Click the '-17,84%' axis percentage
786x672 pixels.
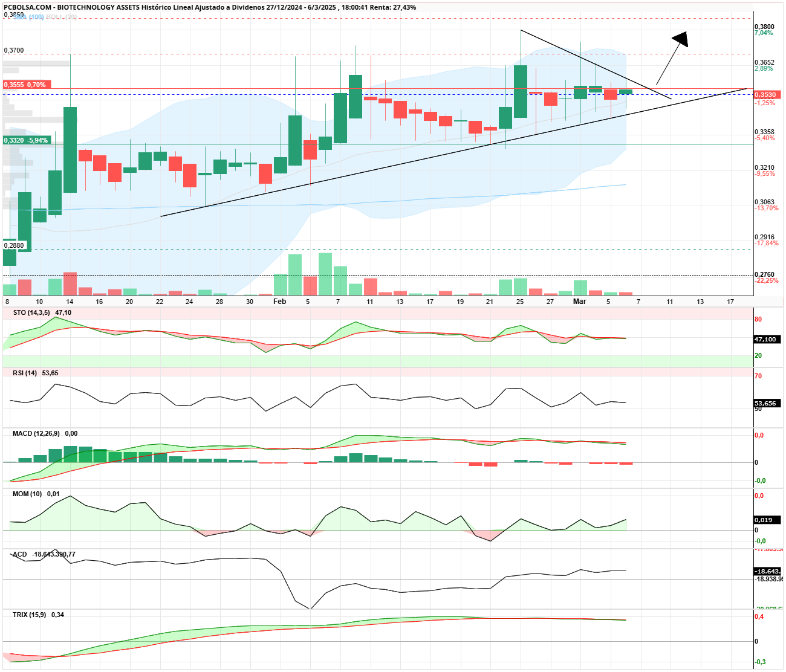[767, 243]
